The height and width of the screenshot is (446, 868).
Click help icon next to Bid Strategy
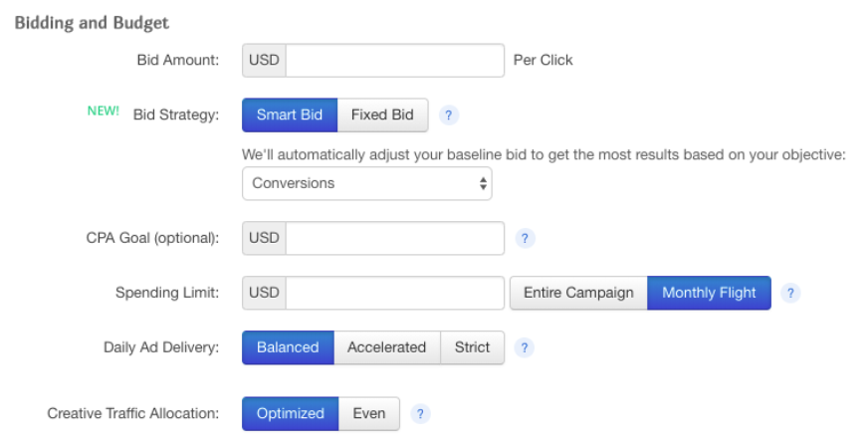(x=449, y=115)
